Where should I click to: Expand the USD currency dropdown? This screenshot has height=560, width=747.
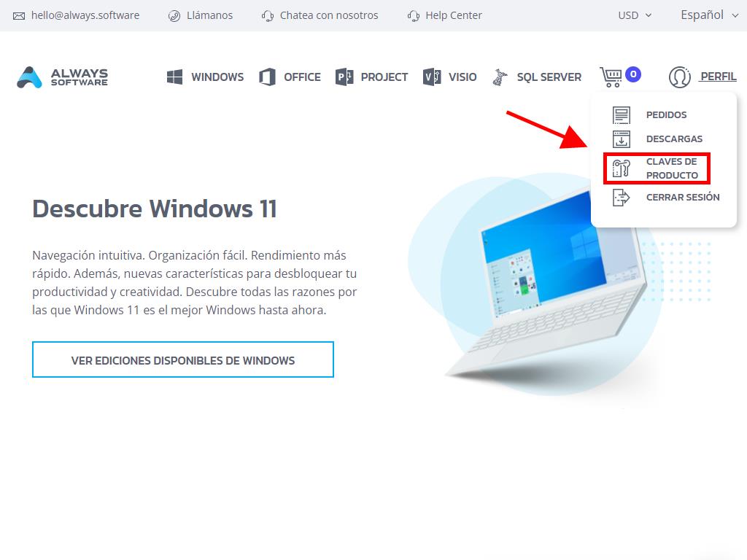point(635,15)
